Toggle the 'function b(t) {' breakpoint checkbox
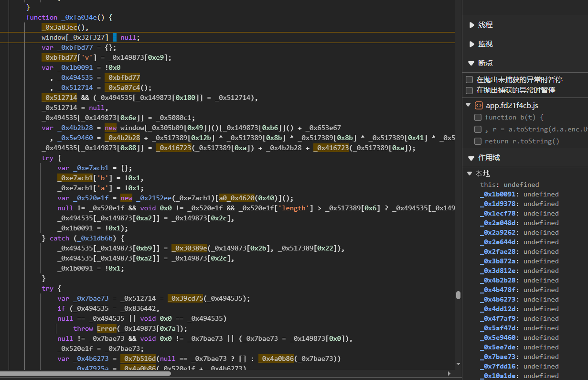588x380 pixels. pos(478,118)
